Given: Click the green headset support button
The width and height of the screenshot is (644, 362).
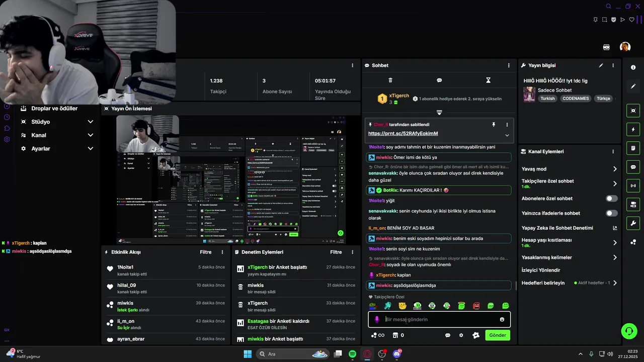Looking at the screenshot, I should click(x=629, y=331).
